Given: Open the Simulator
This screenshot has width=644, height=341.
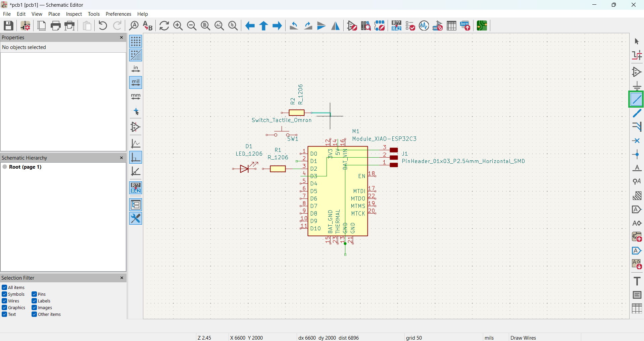Looking at the screenshot, I should pyautogui.click(x=424, y=25).
